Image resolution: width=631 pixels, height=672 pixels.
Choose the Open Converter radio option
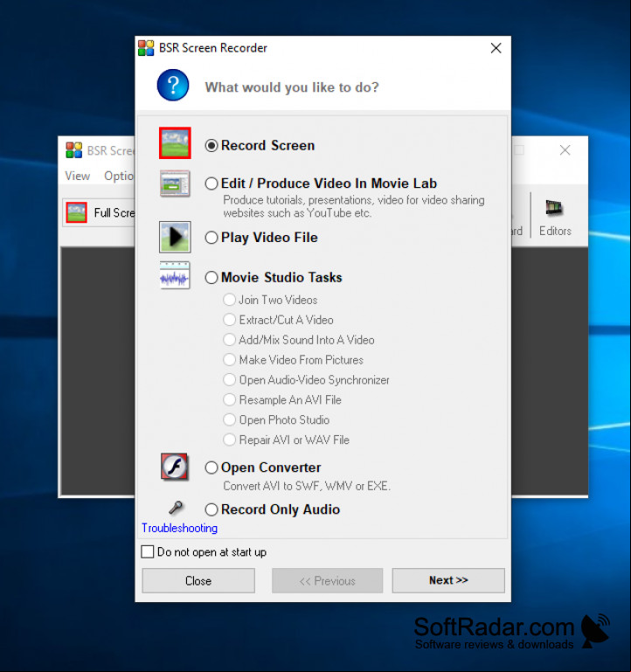click(211, 468)
